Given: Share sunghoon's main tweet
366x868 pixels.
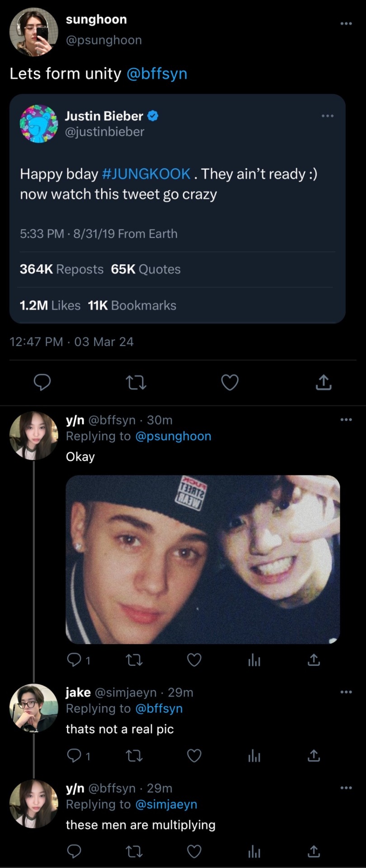Looking at the screenshot, I should (323, 382).
